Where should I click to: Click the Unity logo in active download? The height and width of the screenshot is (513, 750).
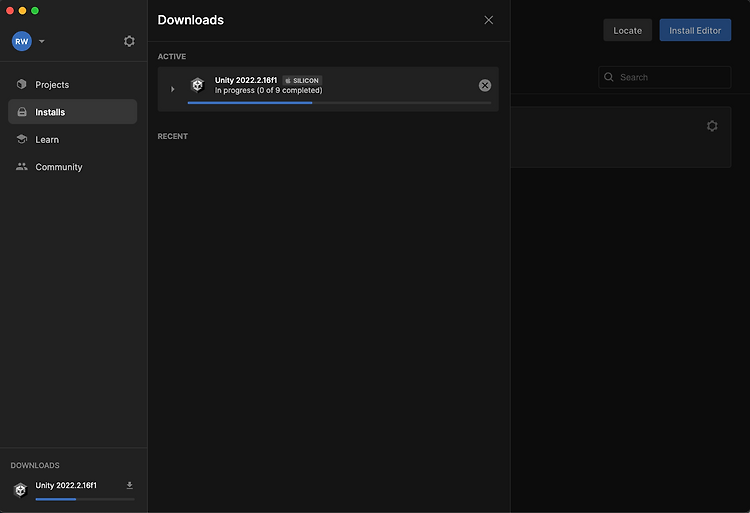click(197, 85)
